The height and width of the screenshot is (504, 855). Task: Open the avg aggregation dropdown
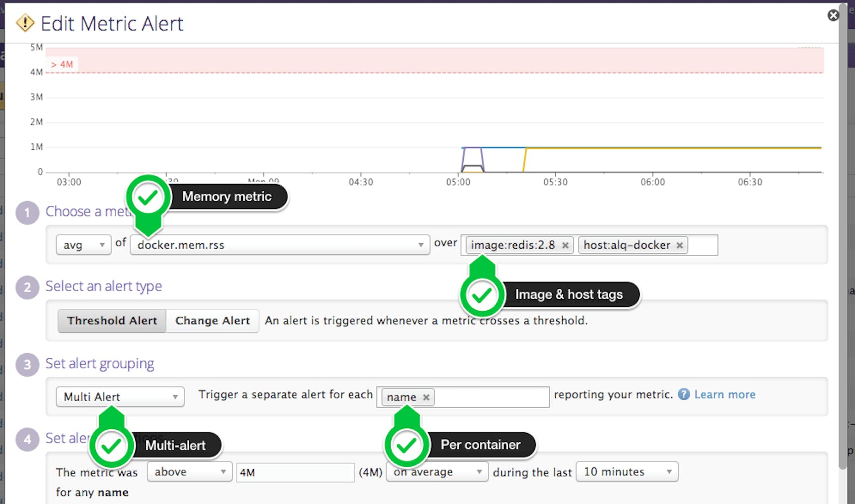(83, 245)
